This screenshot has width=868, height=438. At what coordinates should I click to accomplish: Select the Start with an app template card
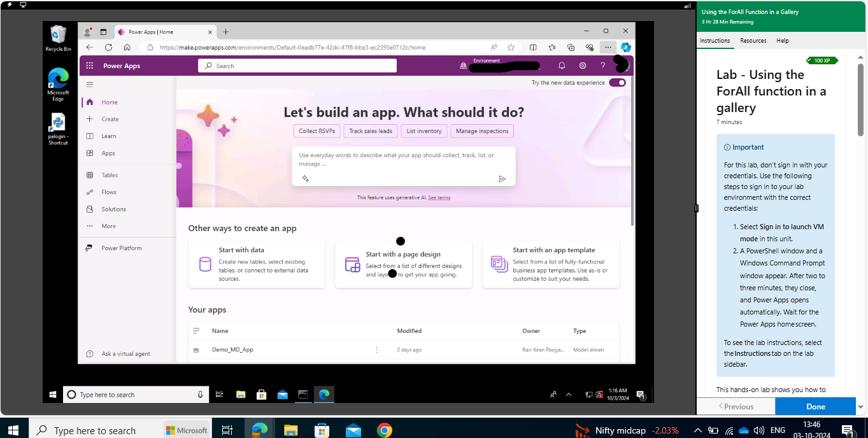(551, 264)
